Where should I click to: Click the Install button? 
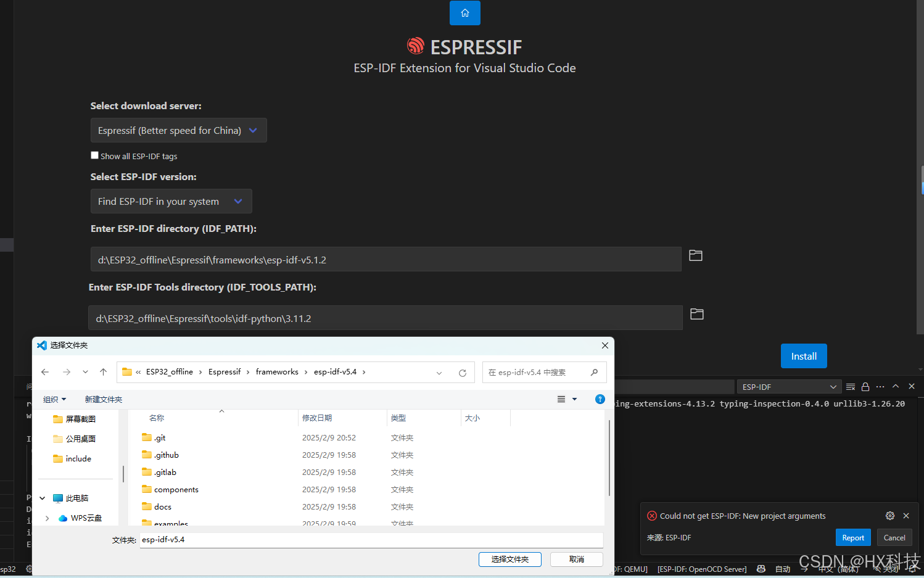pyautogui.click(x=804, y=356)
